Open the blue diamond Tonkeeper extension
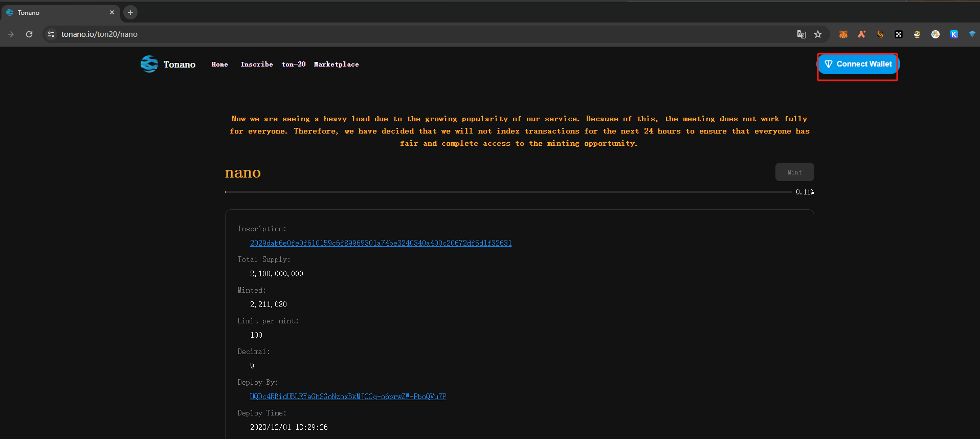 pyautogui.click(x=972, y=34)
